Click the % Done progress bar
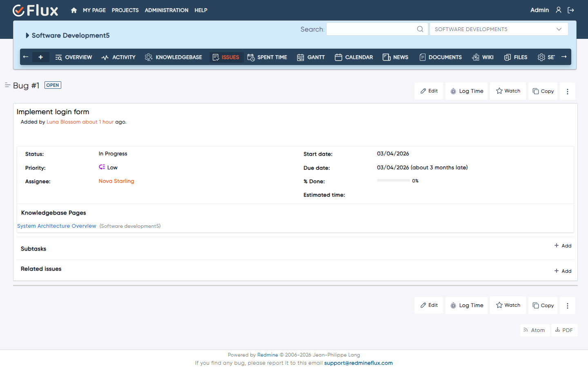 393,180
